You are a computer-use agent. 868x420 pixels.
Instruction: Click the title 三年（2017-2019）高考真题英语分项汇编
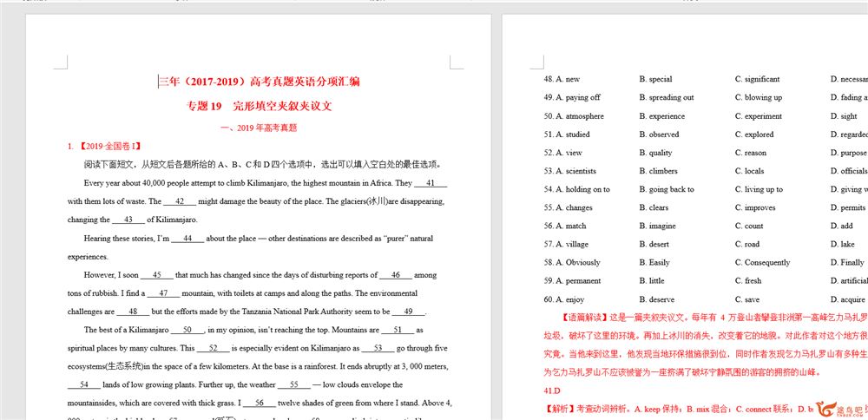tap(260, 82)
